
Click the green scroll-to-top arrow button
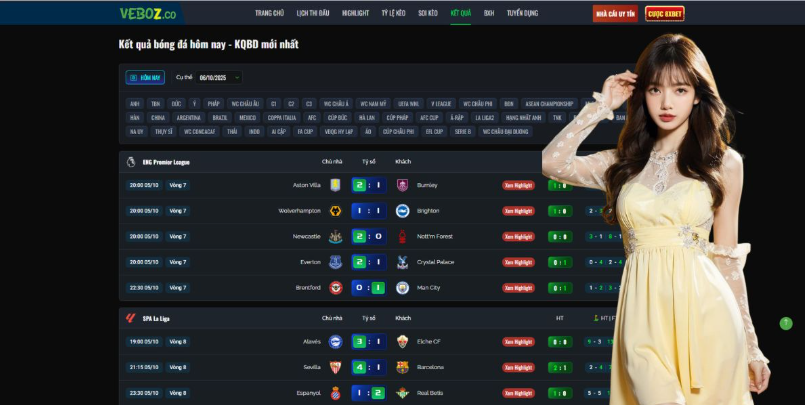click(x=786, y=323)
